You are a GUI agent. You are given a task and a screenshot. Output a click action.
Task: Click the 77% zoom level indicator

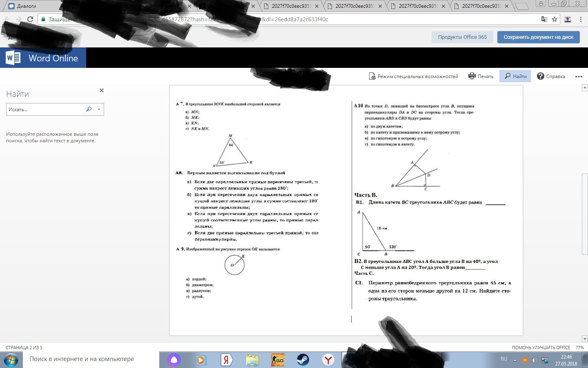click(x=580, y=348)
